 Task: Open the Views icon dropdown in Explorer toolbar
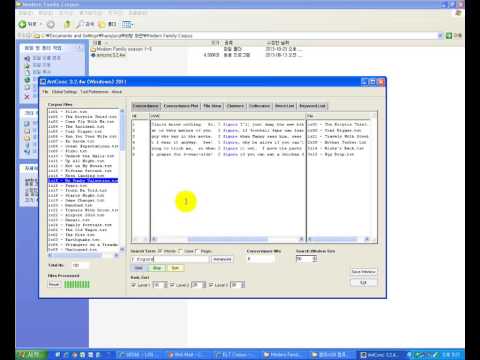pos(127,24)
